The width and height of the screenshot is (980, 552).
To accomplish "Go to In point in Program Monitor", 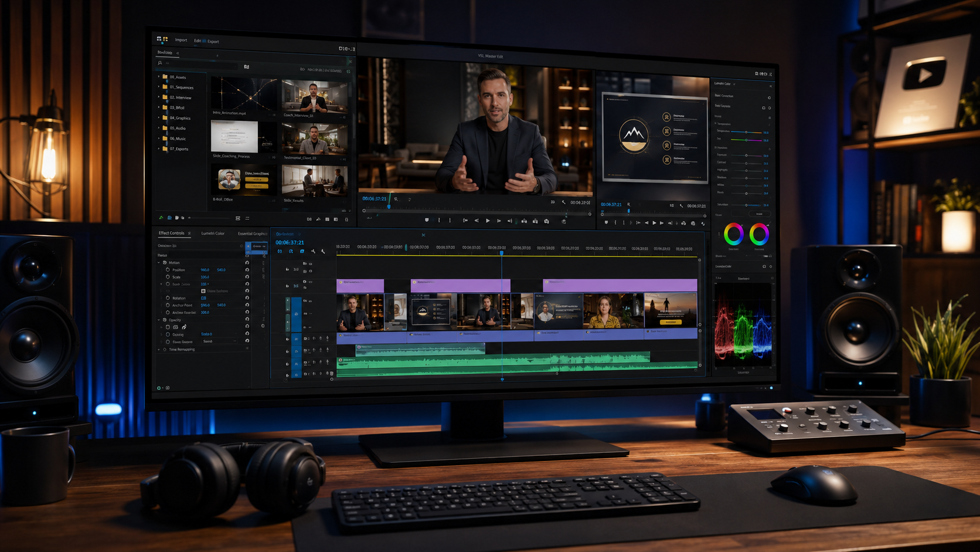I will [x=465, y=221].
